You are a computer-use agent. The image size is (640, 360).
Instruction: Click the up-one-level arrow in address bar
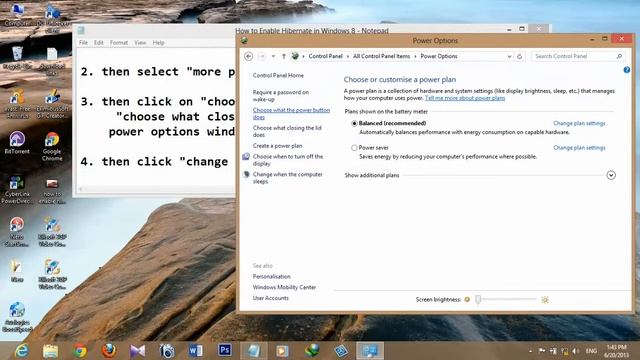click(284, 56)
